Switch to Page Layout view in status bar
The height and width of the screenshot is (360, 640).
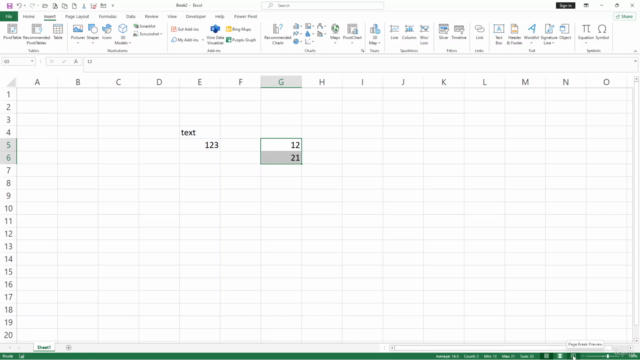[x=560, y=356]
